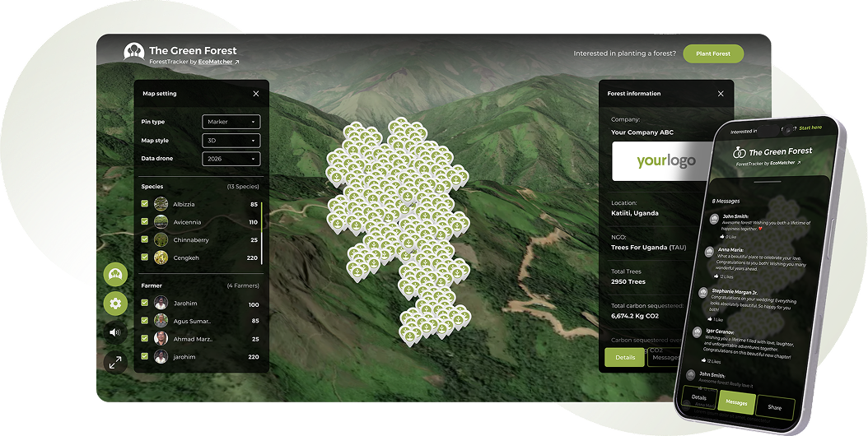Open the Messages tab on the phone
The image size is (868, 436).
point(736,402)
